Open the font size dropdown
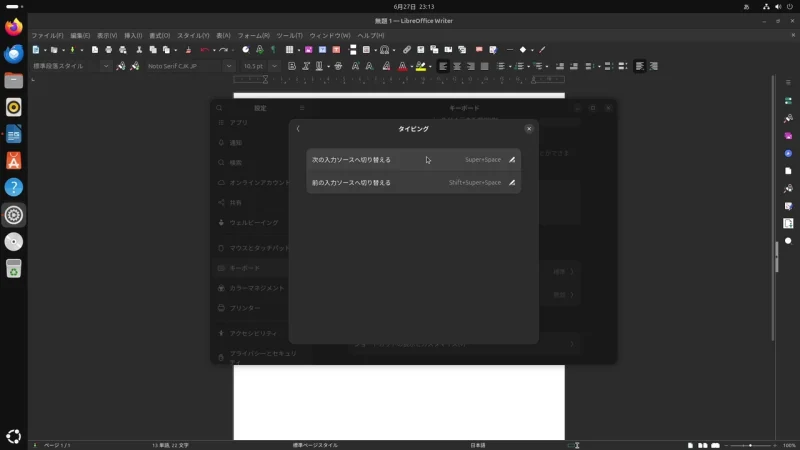The image size is (800, 450). click(x=274, y=66)
